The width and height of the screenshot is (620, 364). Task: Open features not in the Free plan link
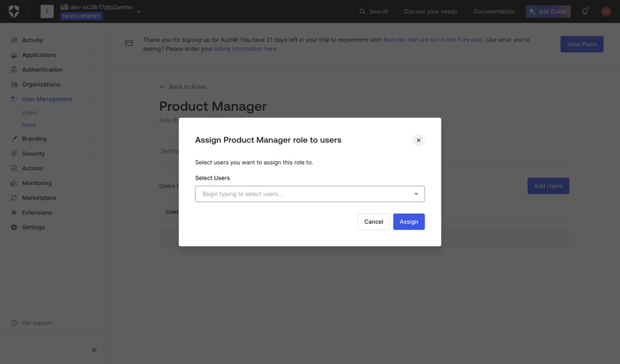[x=432, y=40]
